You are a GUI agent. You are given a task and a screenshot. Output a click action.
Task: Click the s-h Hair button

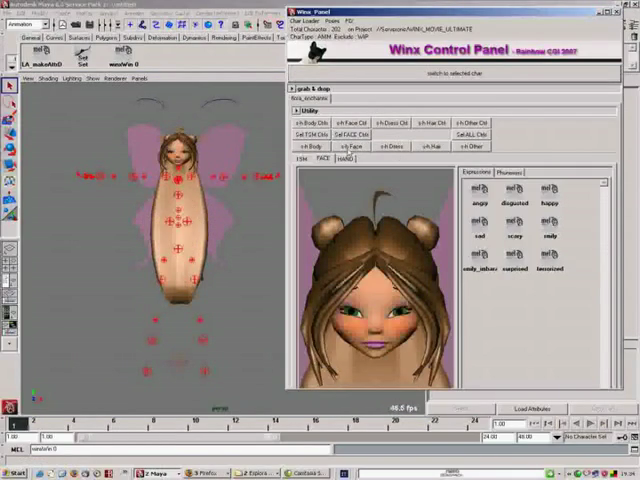pos(431,147)
